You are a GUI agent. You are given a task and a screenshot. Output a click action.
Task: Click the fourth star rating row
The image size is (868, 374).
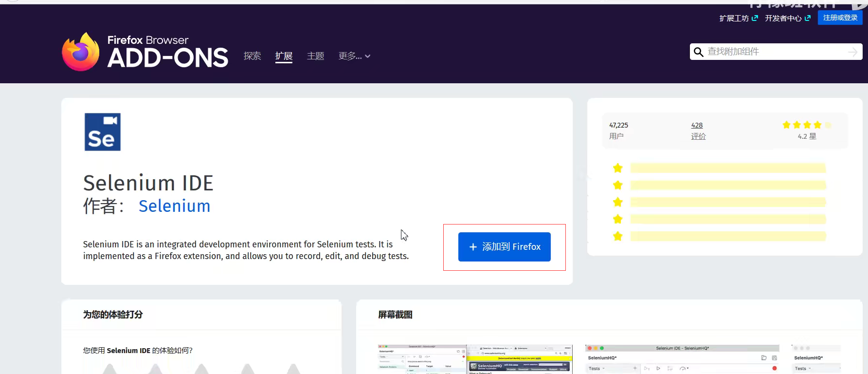[719, 219]
